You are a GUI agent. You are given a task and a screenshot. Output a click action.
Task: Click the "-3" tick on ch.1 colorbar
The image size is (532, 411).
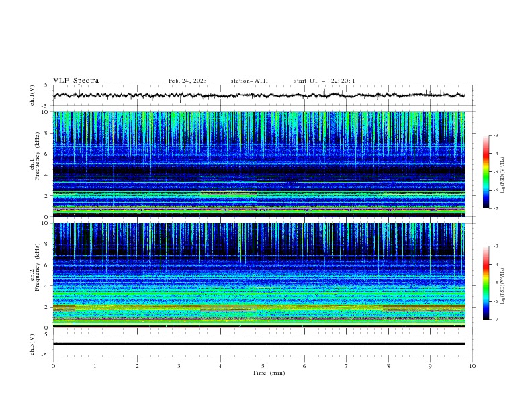495,135
